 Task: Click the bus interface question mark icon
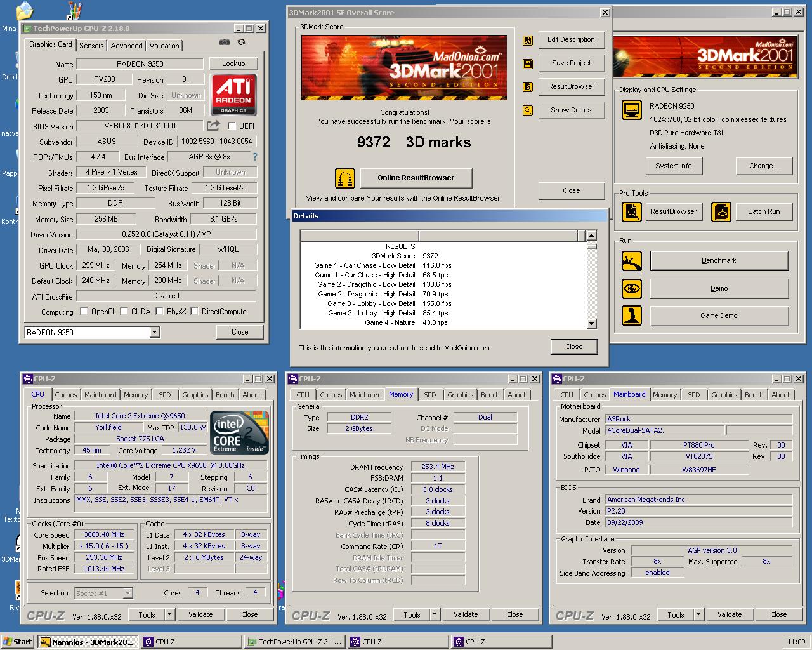click(255, 157)
